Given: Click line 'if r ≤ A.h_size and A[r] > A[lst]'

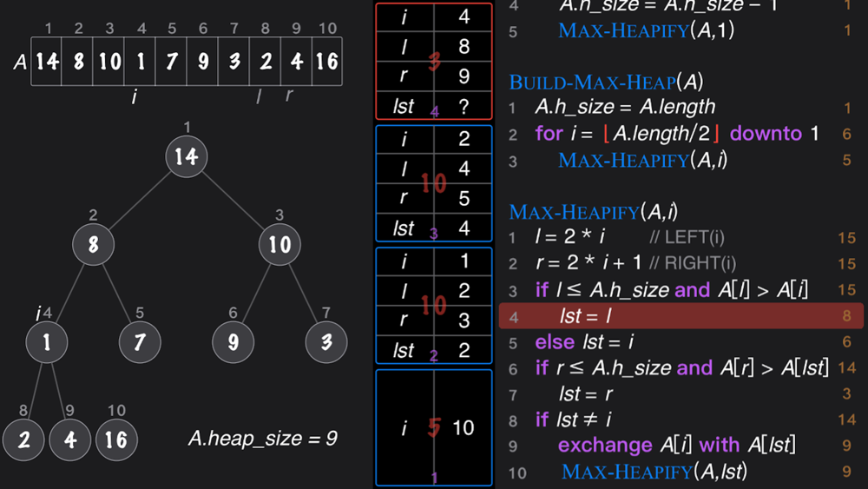Looking at the screenshot, I should click(681, 367).
